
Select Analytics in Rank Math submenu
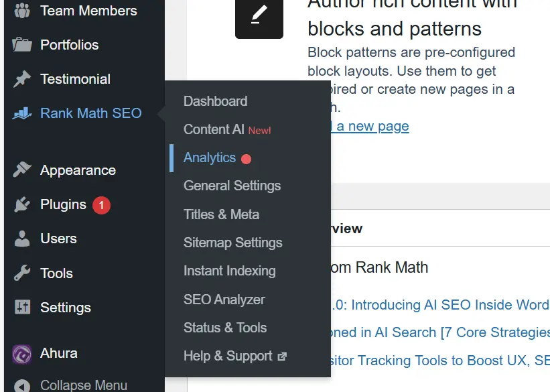pos(210,157)
